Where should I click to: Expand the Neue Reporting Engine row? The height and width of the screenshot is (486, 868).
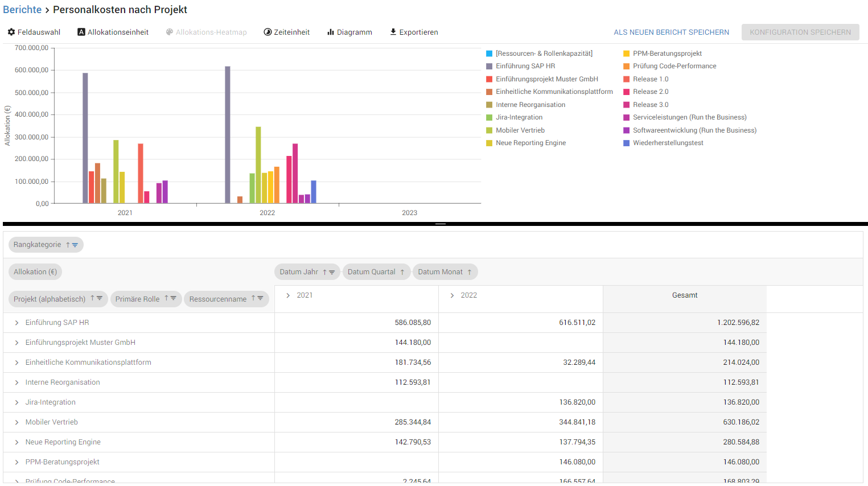[17, 442]
